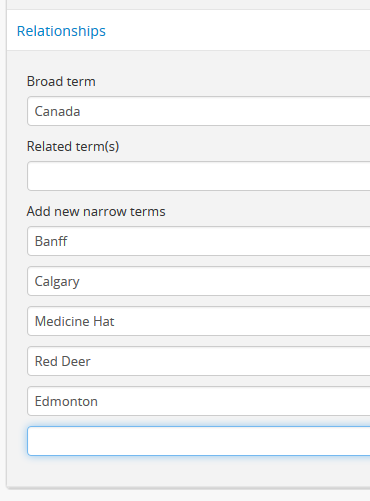Place cursor just after Edmonton text

click(99, 401)
